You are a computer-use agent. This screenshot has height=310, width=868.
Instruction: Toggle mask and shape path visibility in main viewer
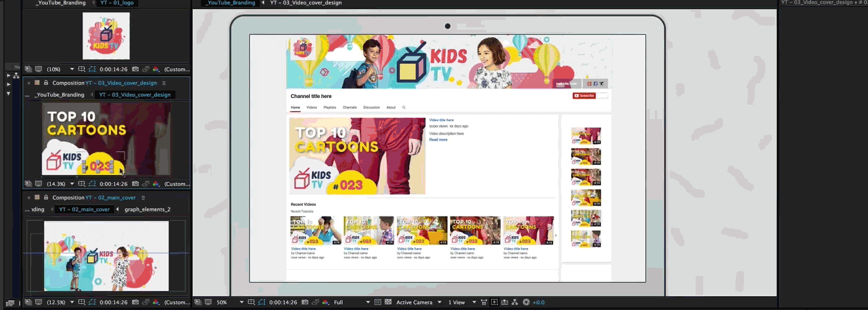click(262, 302)
